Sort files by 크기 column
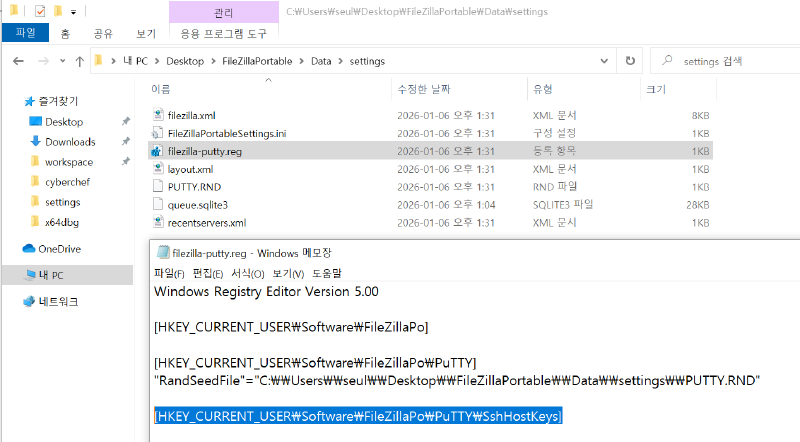The width and height of the screenshot is (800, 442). pos(656,89)
